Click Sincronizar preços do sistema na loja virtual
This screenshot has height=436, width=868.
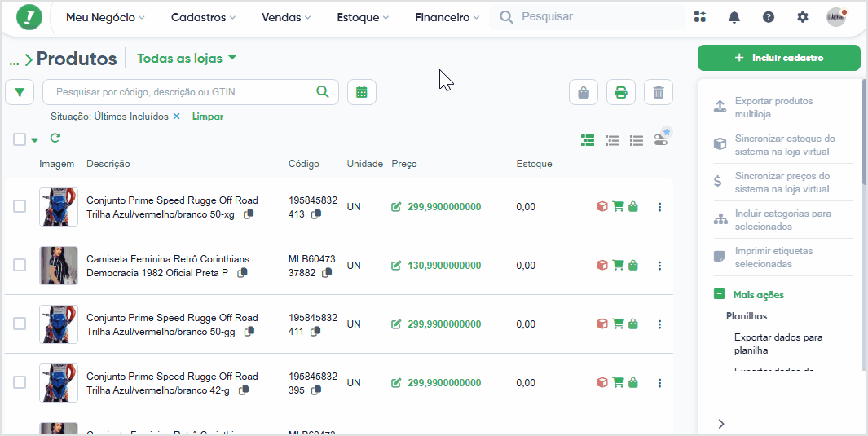coord(782,183)
